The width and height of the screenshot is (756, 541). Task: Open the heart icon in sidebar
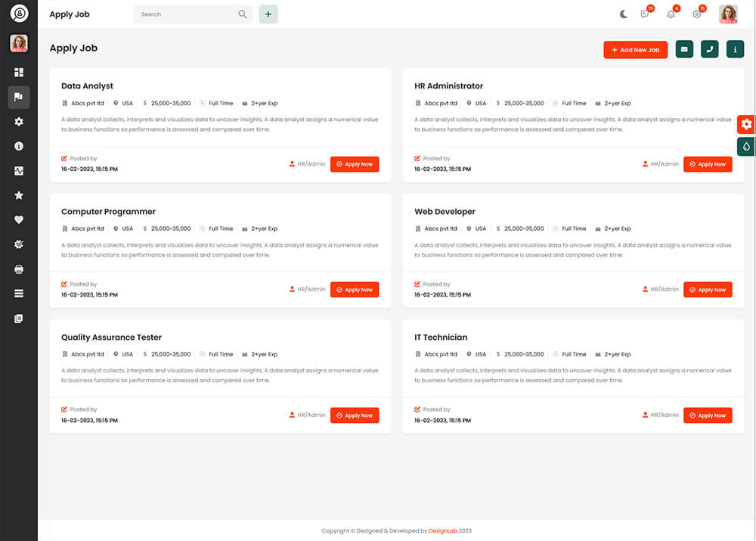click(19, 220)
